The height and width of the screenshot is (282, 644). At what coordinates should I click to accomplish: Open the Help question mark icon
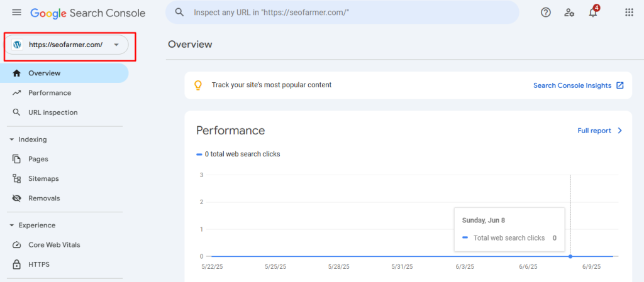[x=545, y=13]
